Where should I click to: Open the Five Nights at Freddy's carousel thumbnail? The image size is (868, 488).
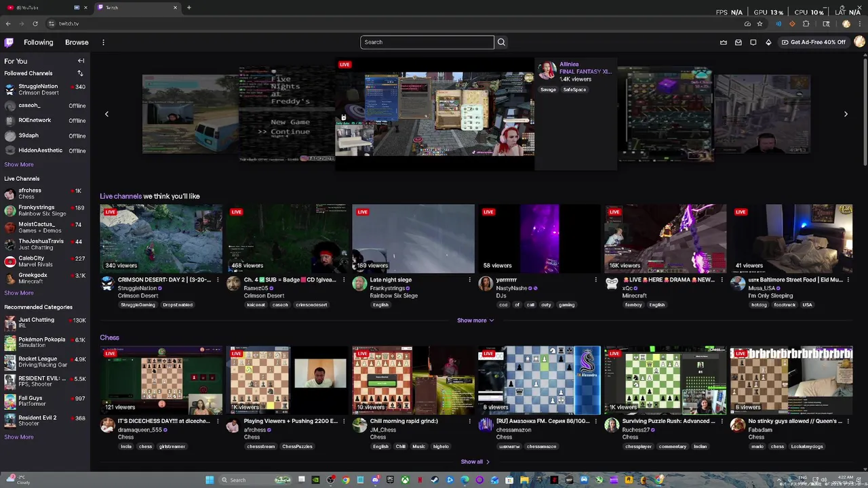click(287, 114)
